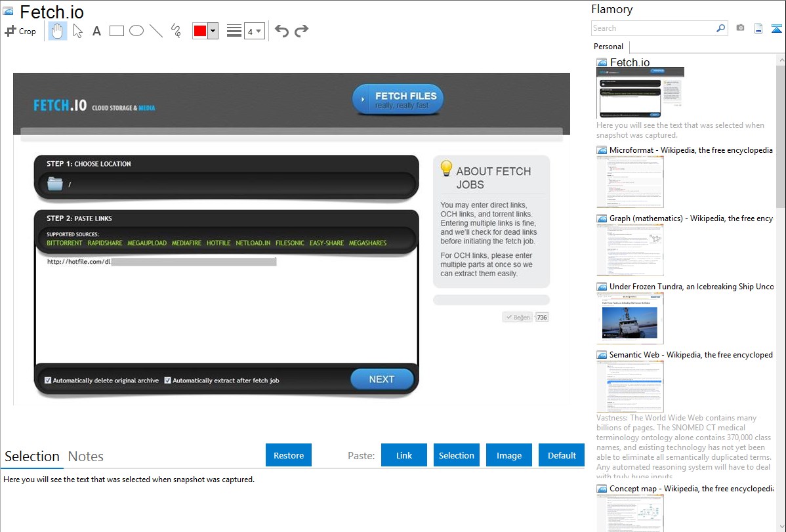The image size is (786, 532).
Task: Focus the Flamory Search field
Action: pyautogui.click(x=653, y=28)
